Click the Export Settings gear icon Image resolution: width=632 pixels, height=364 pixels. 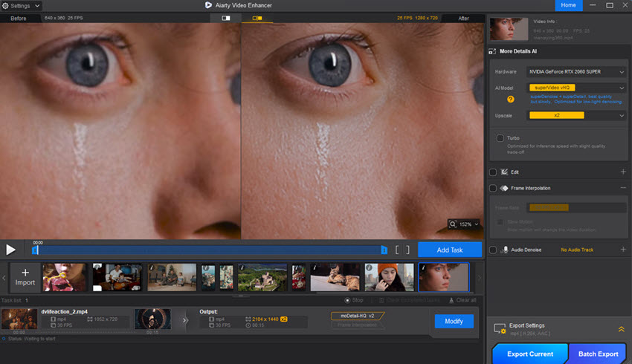coord(500,329)
